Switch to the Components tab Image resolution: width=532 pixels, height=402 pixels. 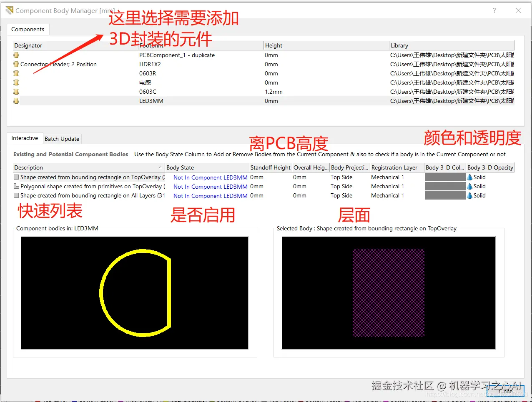click(x=28, y=29)
